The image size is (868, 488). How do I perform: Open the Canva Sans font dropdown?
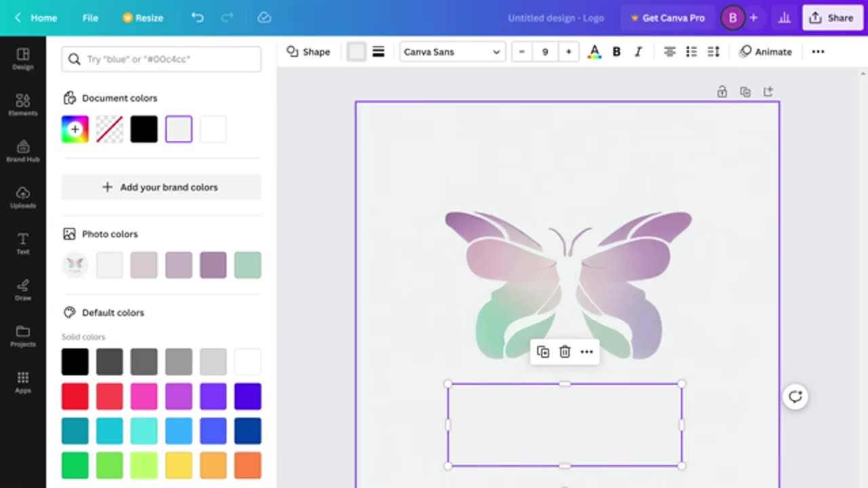[x=452, y=52]
